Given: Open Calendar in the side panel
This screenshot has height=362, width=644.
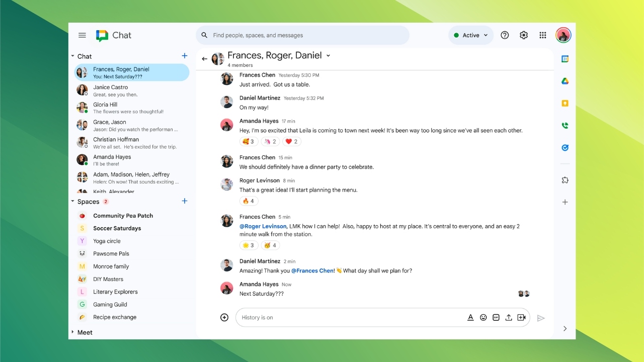Looking at the screenshot, I should coord(565,59).
